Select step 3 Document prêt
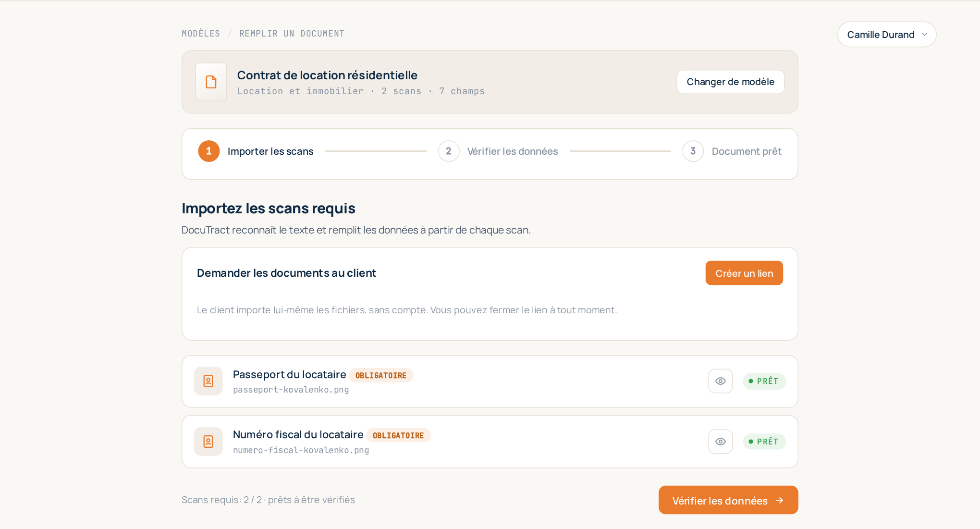The width and height of the screenshot is (980, 529). point(732,151)
